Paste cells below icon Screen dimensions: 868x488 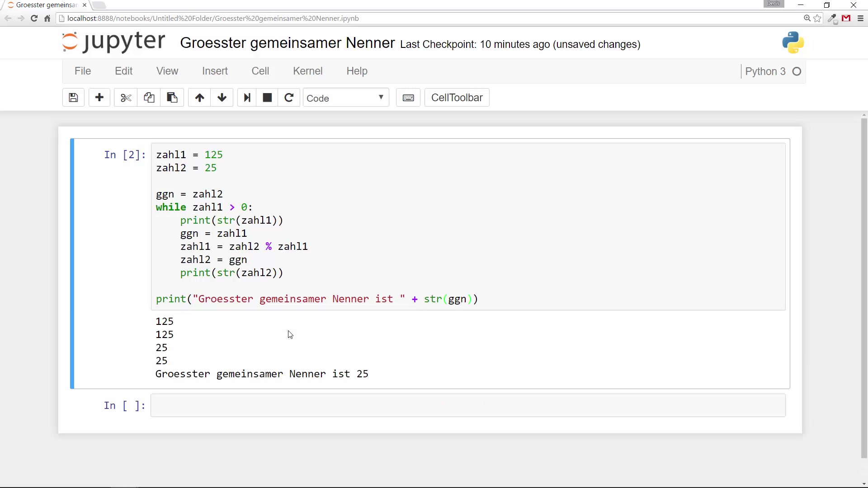click(172, 98)
